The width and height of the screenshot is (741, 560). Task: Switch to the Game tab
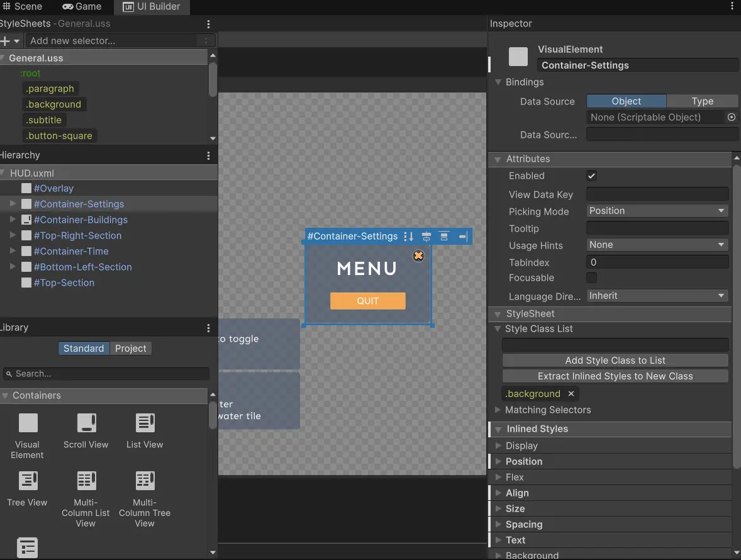pyautogui.click(x=82, y=7)
